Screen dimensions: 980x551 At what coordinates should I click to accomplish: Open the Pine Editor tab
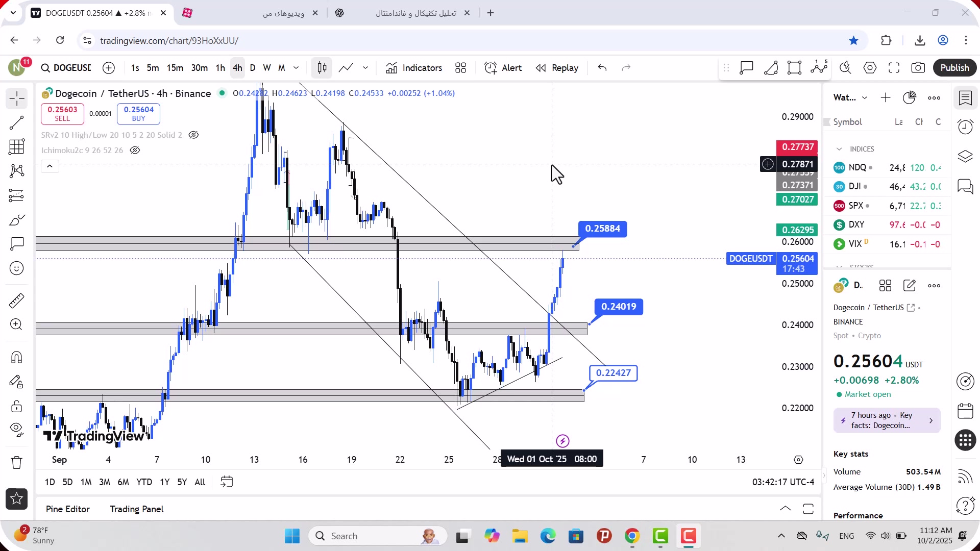67,509
